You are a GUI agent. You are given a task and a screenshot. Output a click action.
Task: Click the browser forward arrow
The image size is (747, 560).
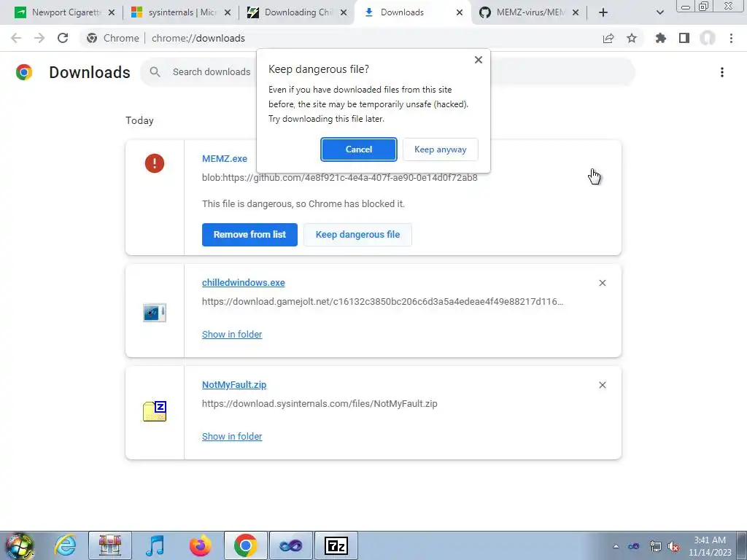39,38
